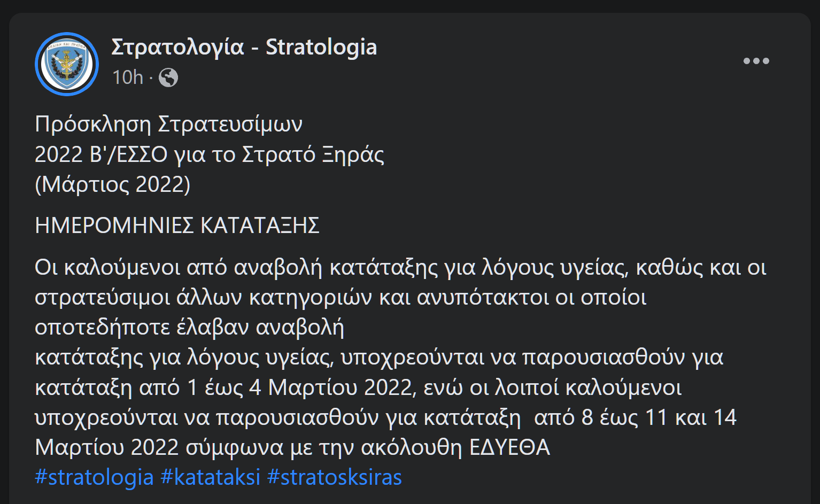Follow the #stratologia hashtag
The height and width of the screenshot is (504, 820).
point(94,477)
